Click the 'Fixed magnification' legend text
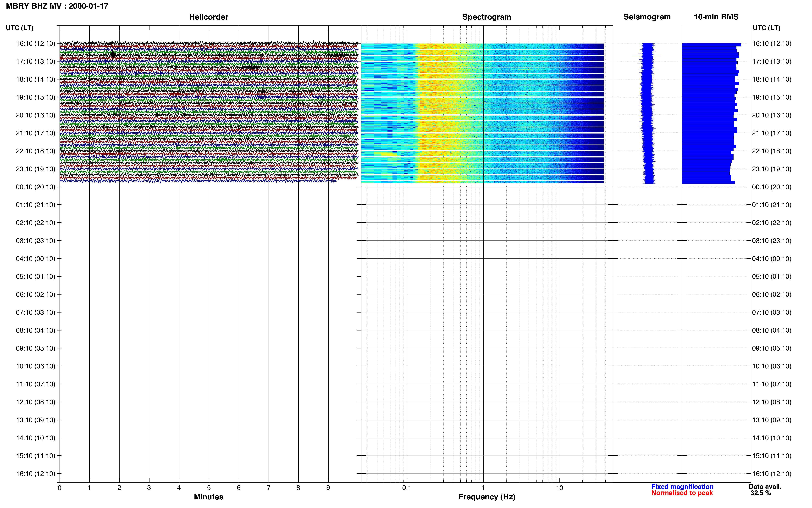Screen dimensions: 812x508 682,486
